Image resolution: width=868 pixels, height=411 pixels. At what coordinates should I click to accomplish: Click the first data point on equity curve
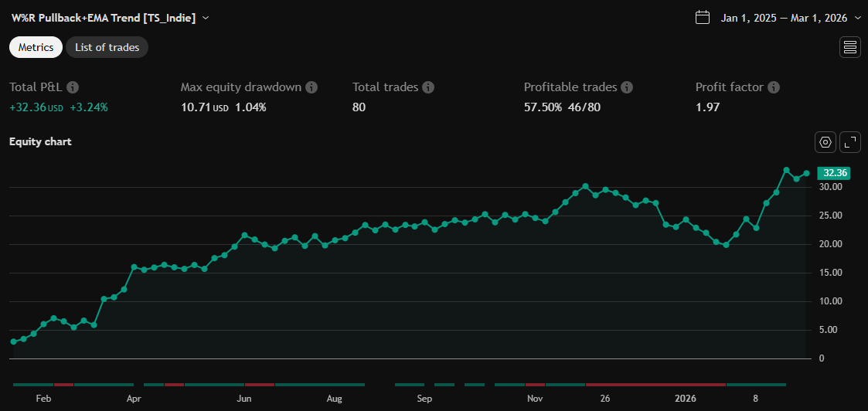tap(13, 341)
